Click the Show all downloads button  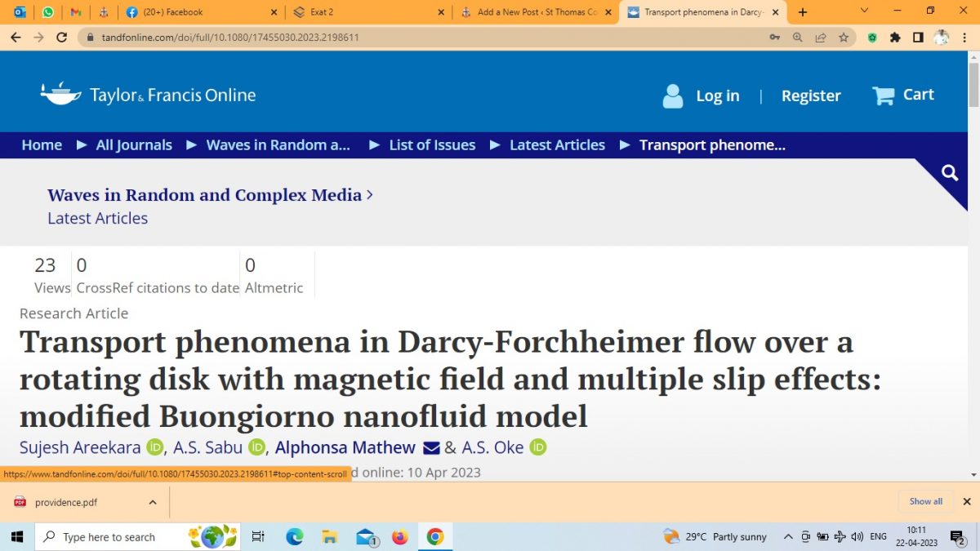click(925, 501)
